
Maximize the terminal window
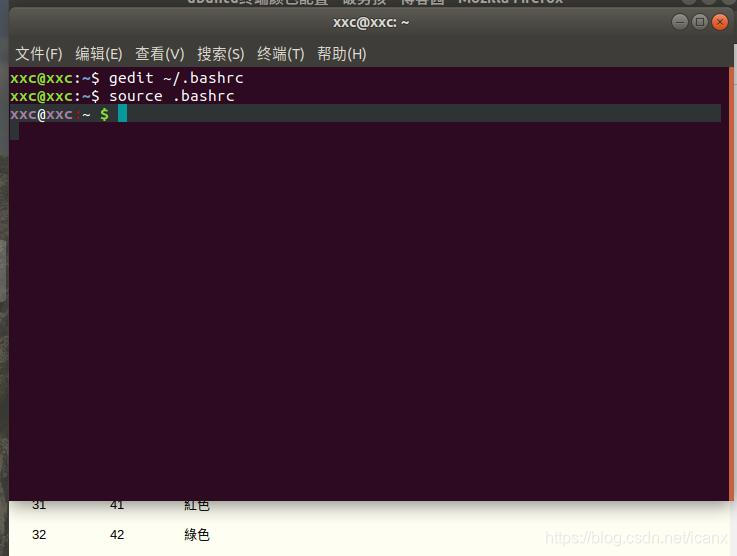pyautogui.click(x=700, y=22)
